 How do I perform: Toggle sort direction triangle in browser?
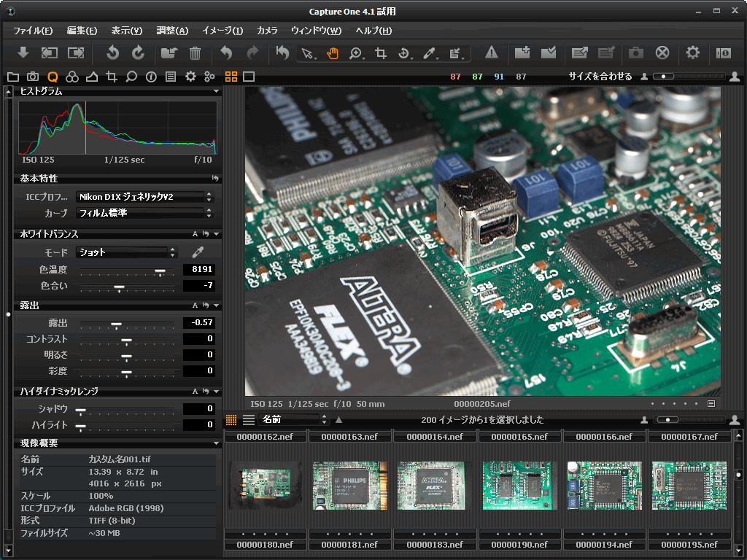tap(338, 419)
